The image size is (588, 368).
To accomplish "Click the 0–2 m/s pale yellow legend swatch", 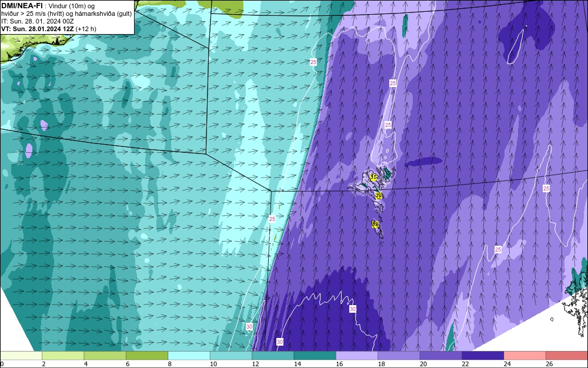I will (21, 356).
